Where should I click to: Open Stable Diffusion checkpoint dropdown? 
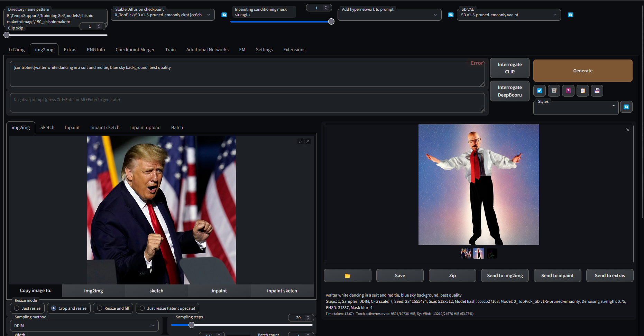[x=163, y=15]
